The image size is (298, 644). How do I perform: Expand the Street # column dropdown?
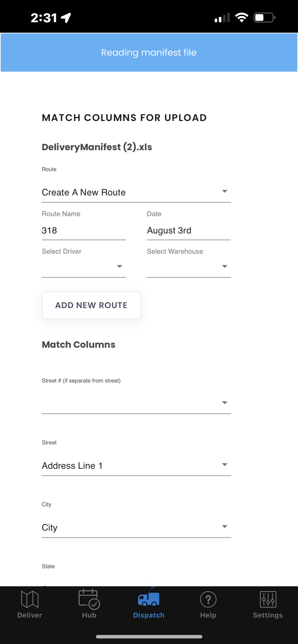tap(136, 403)
